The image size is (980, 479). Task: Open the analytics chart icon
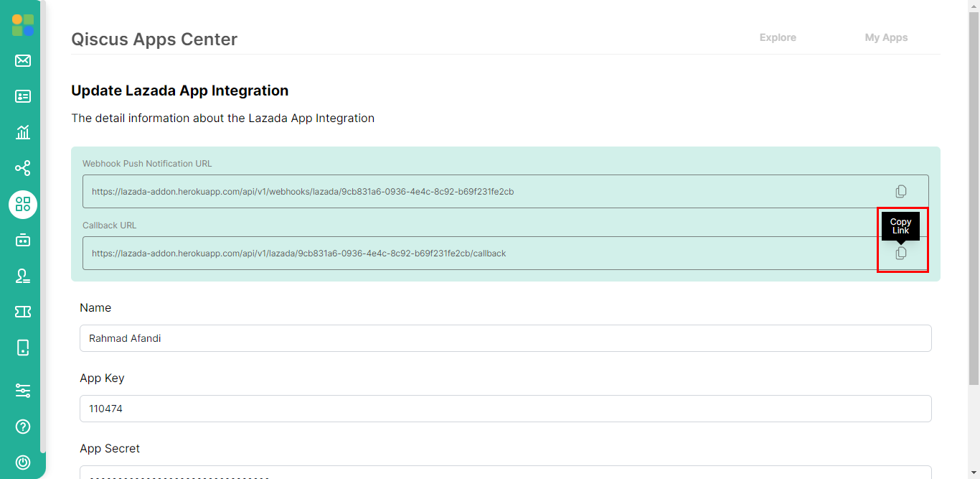click(x=23, y=132)
